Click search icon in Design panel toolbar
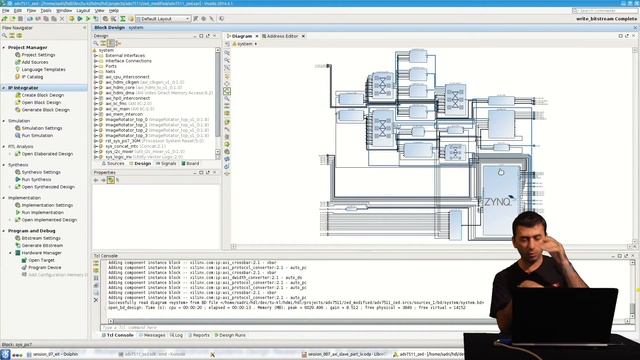This screenshot has height=360, width=640. pos(96,43)
